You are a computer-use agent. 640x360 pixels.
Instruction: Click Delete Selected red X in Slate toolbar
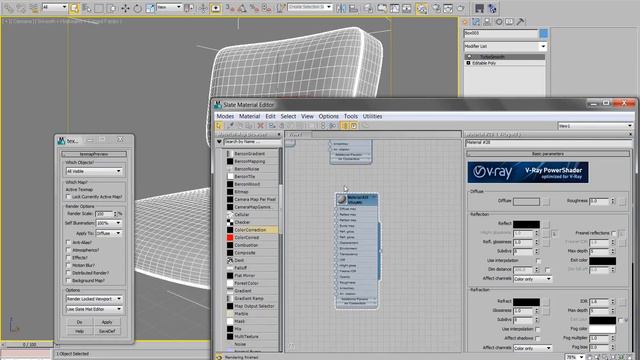[x=260, y=126]
